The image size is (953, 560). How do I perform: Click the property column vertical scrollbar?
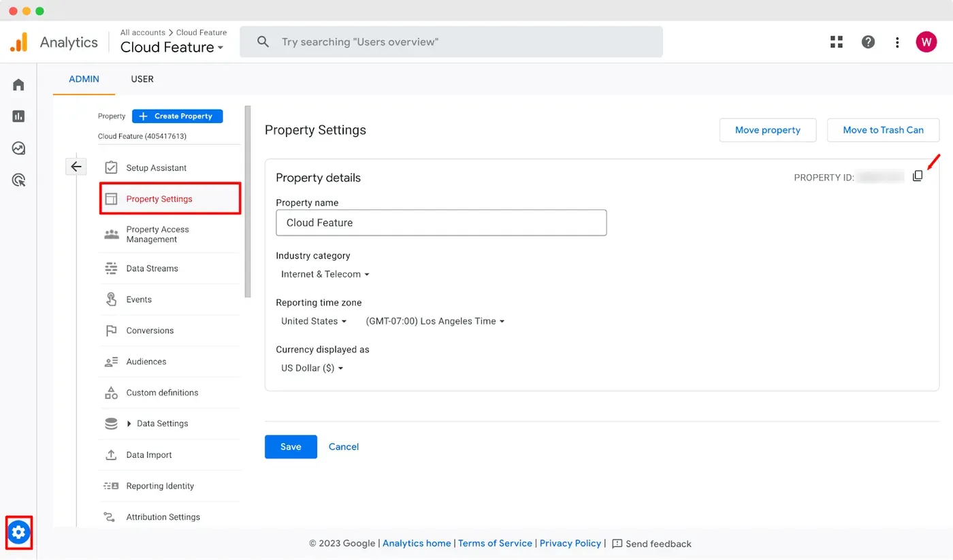[x=248, y=201]
